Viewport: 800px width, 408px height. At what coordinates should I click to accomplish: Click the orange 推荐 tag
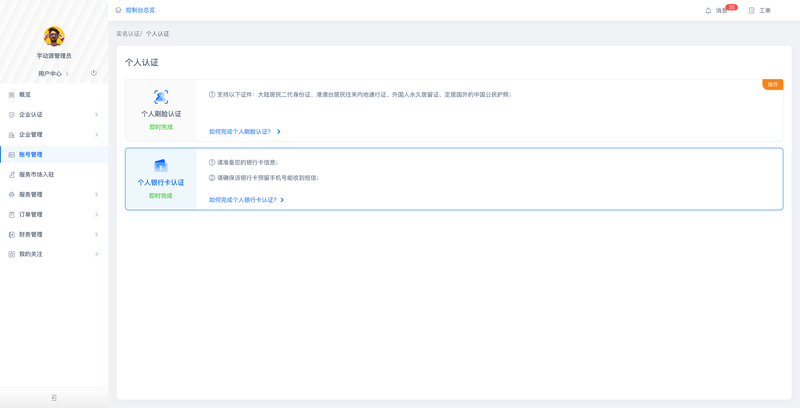pos(773,85)
